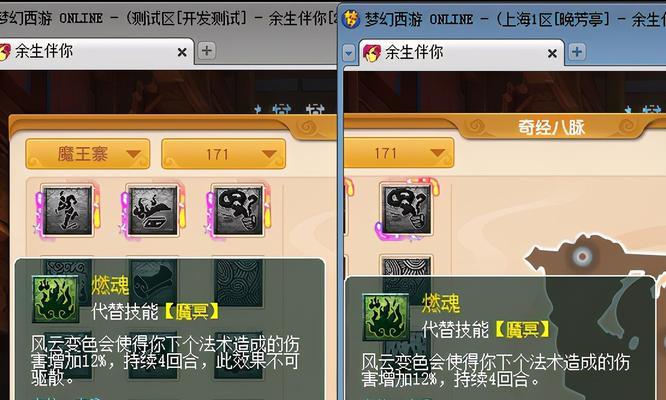Click the green 燃魂 flame icon in left tooltip

tap(56, 299)
